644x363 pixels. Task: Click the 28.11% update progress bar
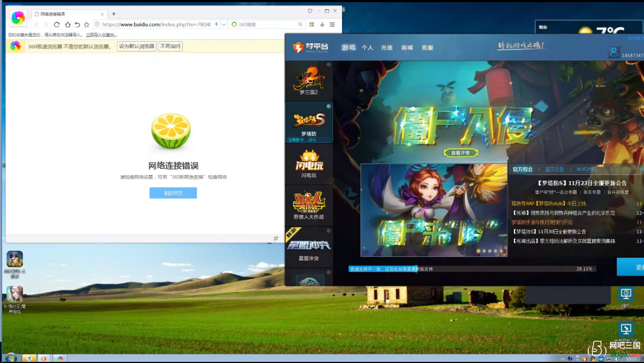[x=472, y=269]
